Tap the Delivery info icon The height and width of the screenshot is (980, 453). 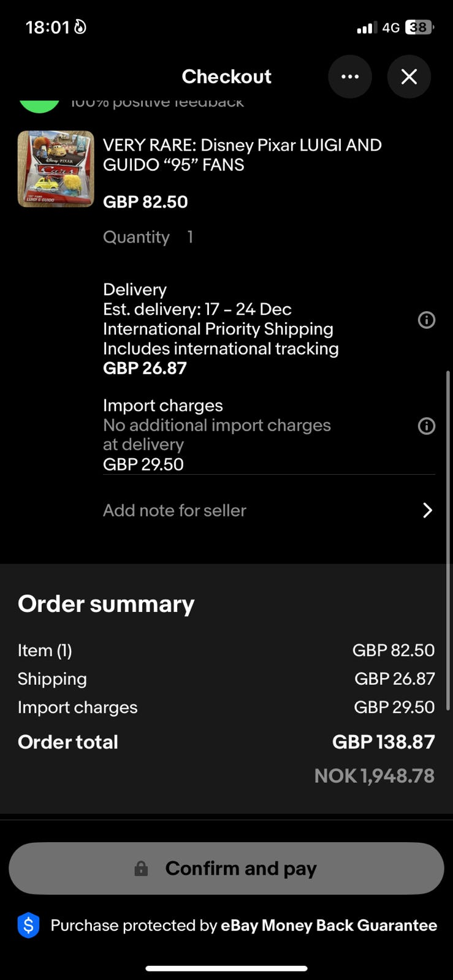pos(427,320)
